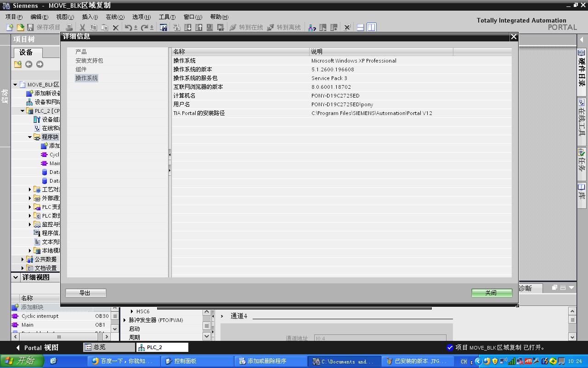Image resolution: width=588 pixels, height=368 pixels.
Task: Click the Split editor vertically icon
Action: [x=372, y=28]
